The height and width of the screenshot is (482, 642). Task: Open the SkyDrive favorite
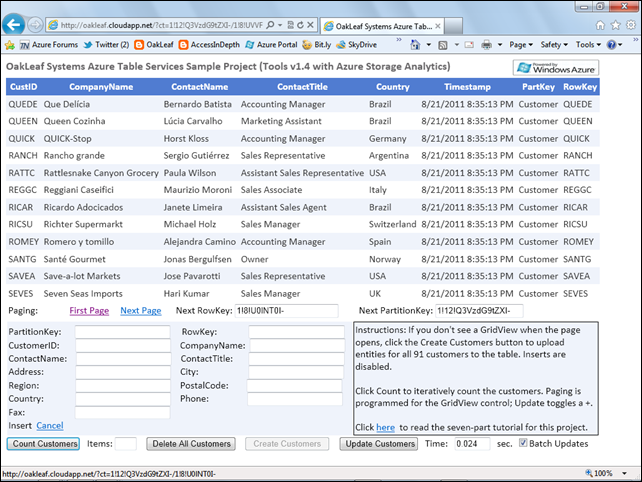click(x=356, y=45)
